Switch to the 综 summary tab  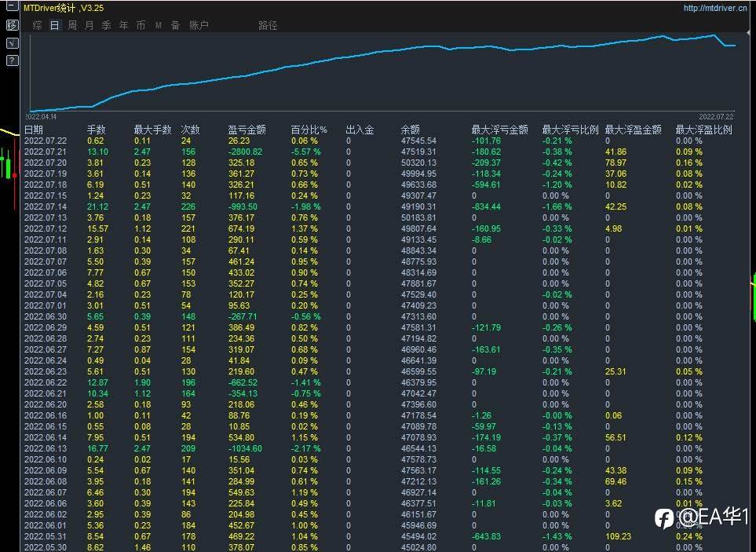point(37,25)
